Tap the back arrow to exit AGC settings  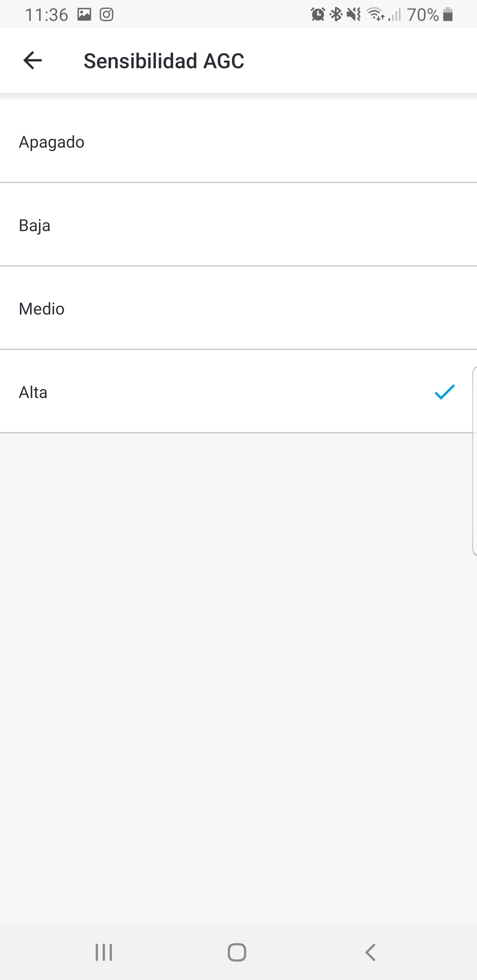pos(32,60)
